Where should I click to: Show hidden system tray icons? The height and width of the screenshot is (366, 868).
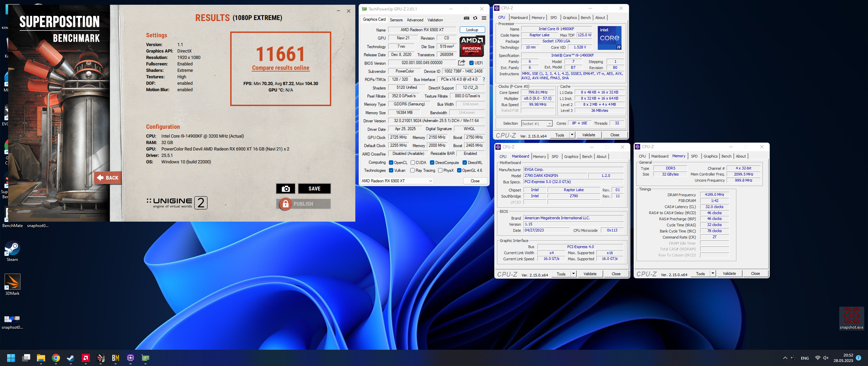785,358
